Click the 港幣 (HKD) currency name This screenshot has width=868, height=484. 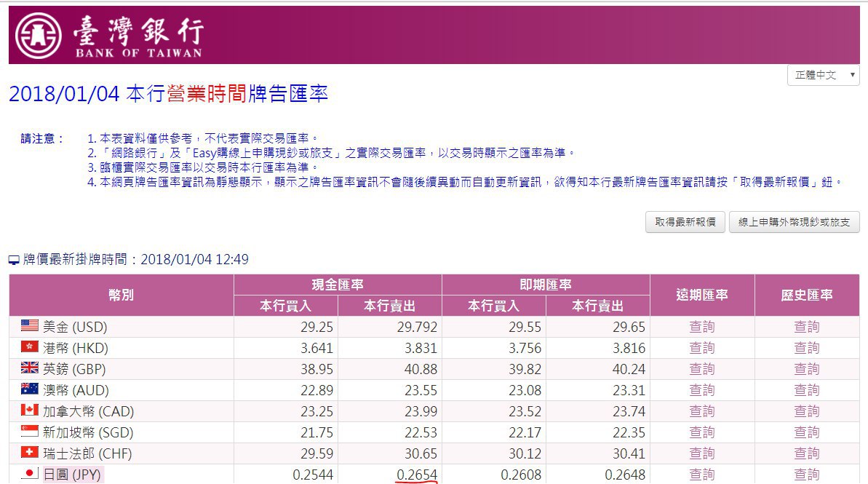click(76, 348)
